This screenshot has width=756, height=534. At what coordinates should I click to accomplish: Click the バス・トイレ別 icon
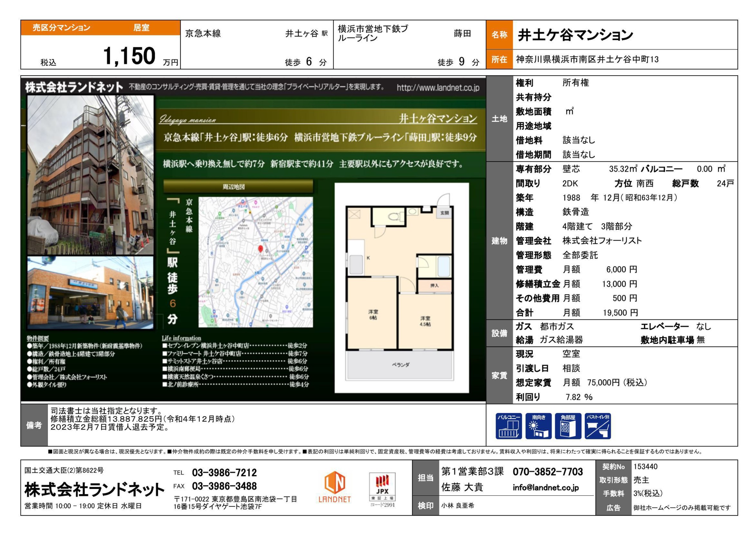597,426
